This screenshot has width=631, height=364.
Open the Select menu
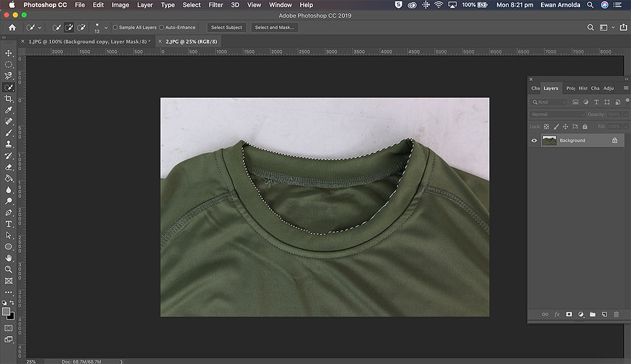tap(192, 5)
